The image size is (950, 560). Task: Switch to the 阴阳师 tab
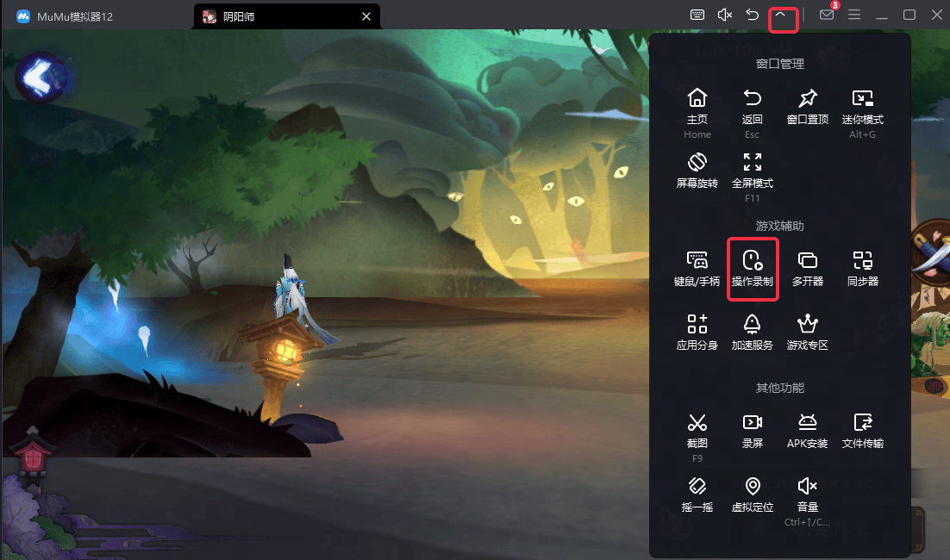[286, 16]
